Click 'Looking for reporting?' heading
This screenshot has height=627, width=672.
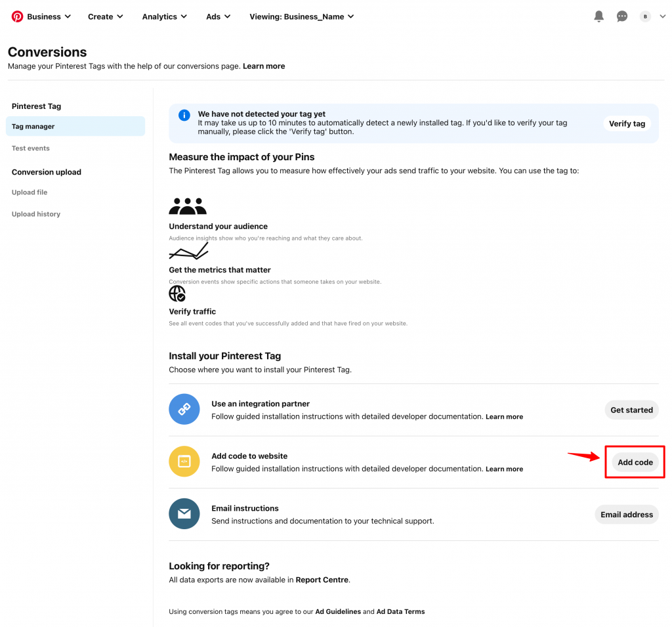tap(219, 566)
